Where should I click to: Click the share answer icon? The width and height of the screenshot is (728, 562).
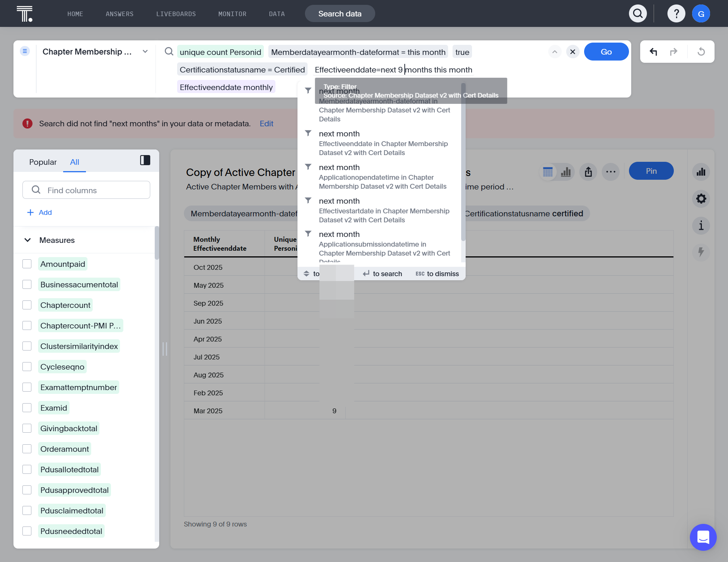pyautogui.click(x=588, y=172)
